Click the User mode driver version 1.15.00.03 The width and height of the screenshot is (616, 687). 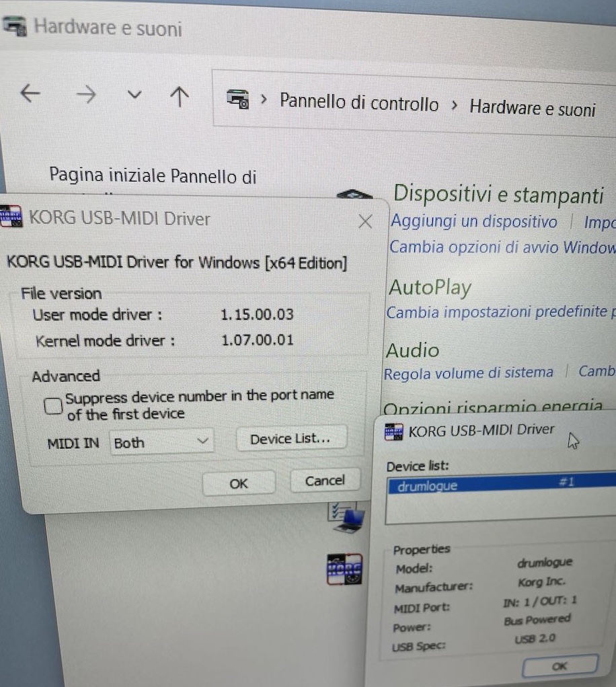coord(257,315)
